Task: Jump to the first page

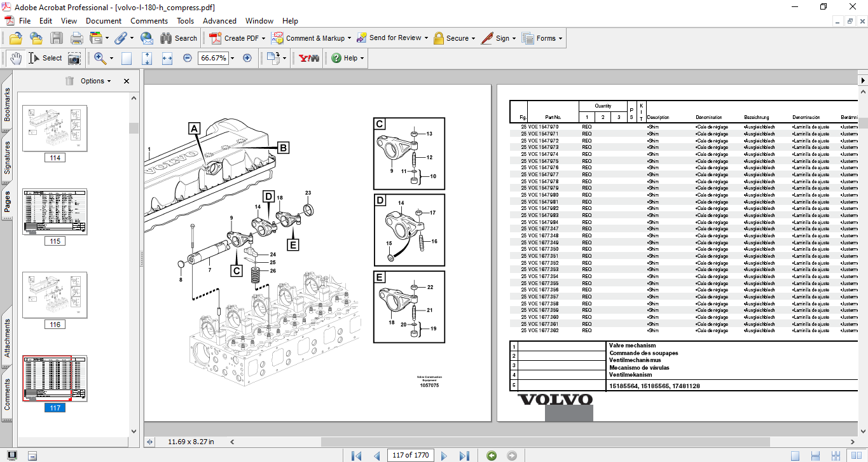Action: pos(357,456)
